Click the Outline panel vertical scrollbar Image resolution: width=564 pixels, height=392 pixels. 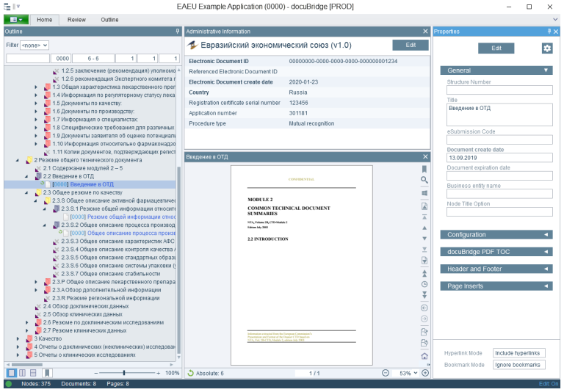178,259
